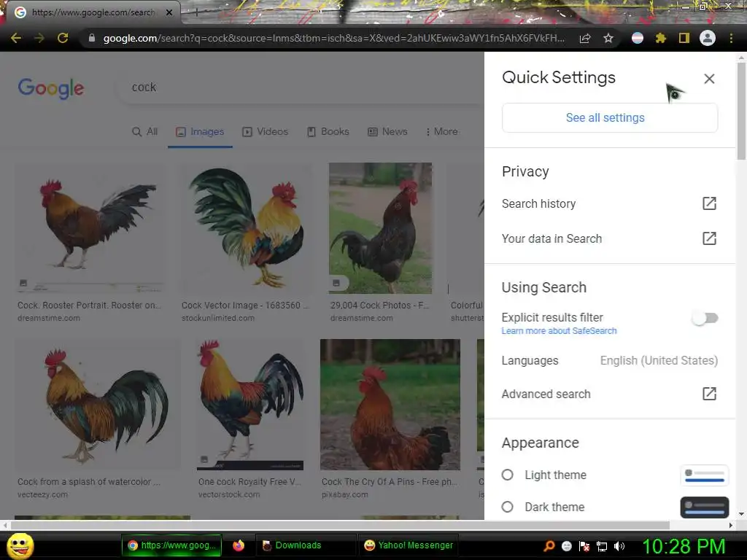The width and height of the screenshot is (747, 560).
Task: Open the Chrome three-dot menu
Action: click(x=731, y=38)
